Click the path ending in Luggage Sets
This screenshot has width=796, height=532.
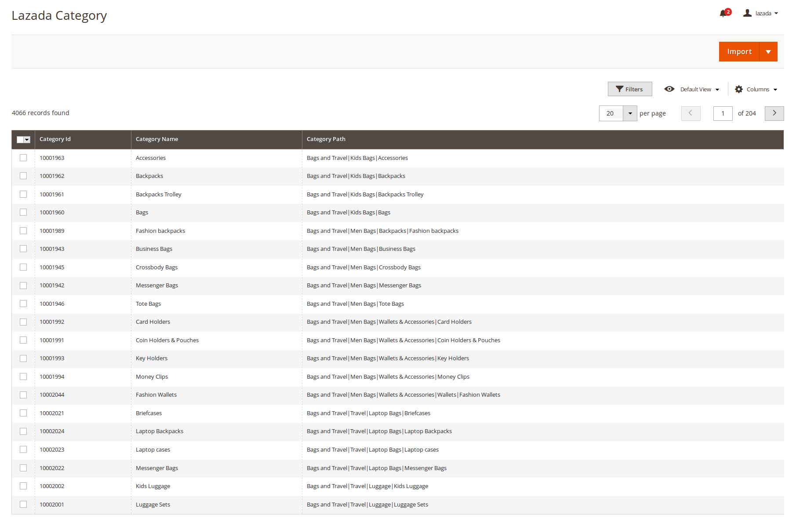[x=367, y=505]
